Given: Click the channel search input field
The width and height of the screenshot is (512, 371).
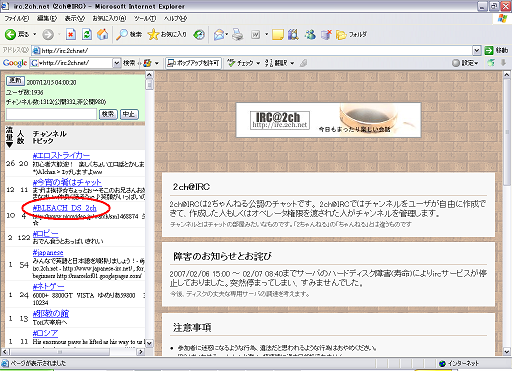Looking at the screenshot, I should (x=51, y=114).
